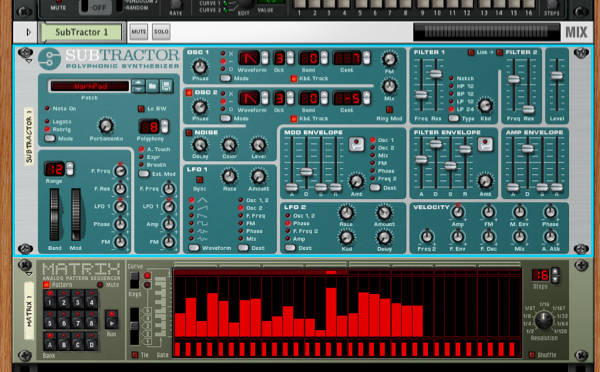Step the pitch bend Range spinner

click(70, 169)
